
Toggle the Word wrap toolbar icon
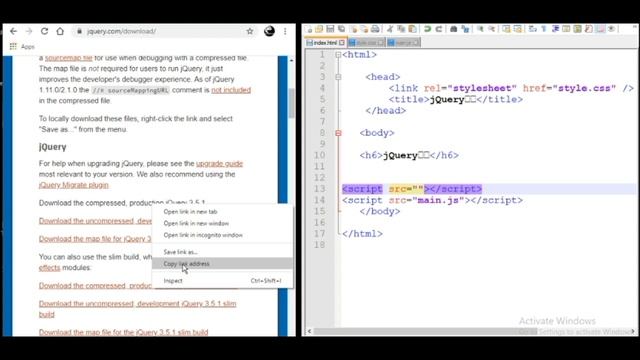point(533,29)
